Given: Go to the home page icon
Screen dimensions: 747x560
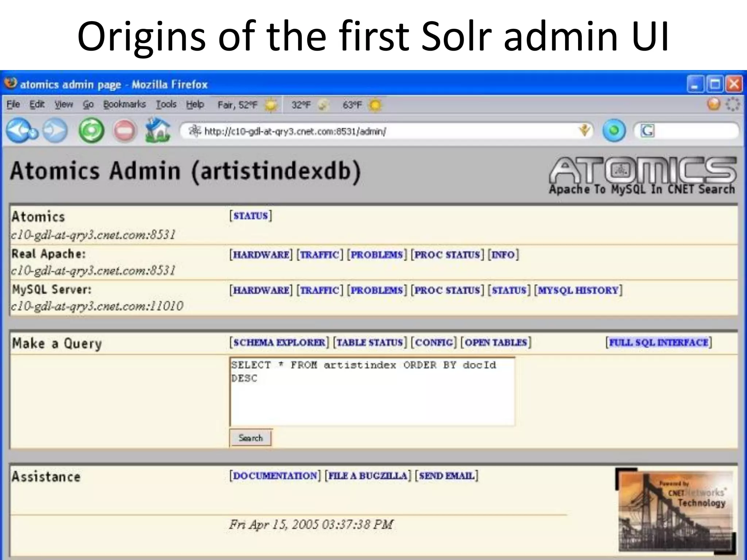Looking at the screenshot, I should pyautogui.click(x=158, y=130).
